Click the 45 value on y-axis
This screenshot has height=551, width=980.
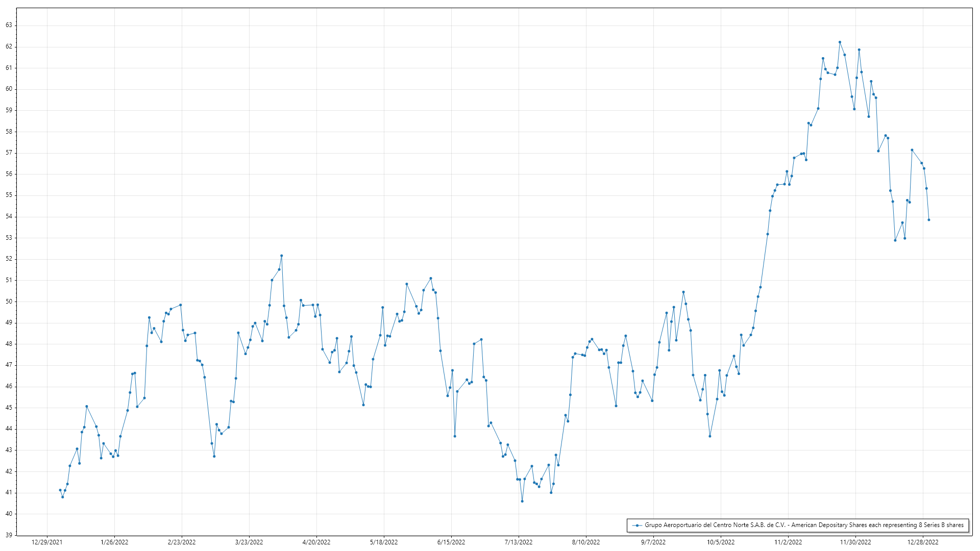click(x=9, y=408)
